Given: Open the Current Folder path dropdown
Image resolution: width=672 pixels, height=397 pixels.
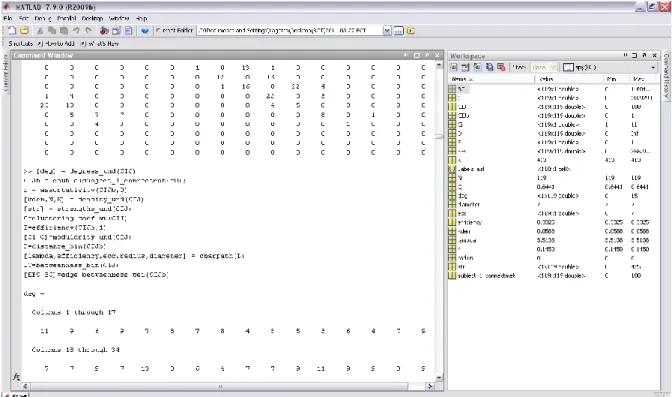Looking at the screenshot, I should (387, 31).
